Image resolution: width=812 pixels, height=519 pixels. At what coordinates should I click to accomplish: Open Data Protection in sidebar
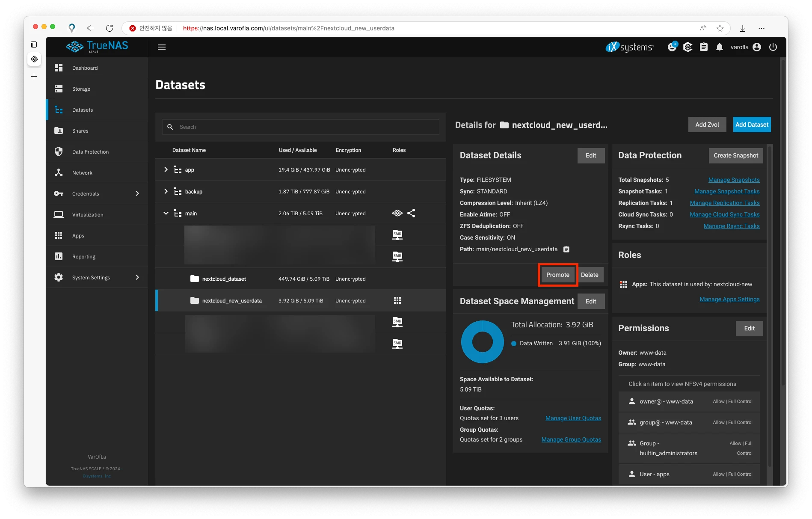pos(90,152)
